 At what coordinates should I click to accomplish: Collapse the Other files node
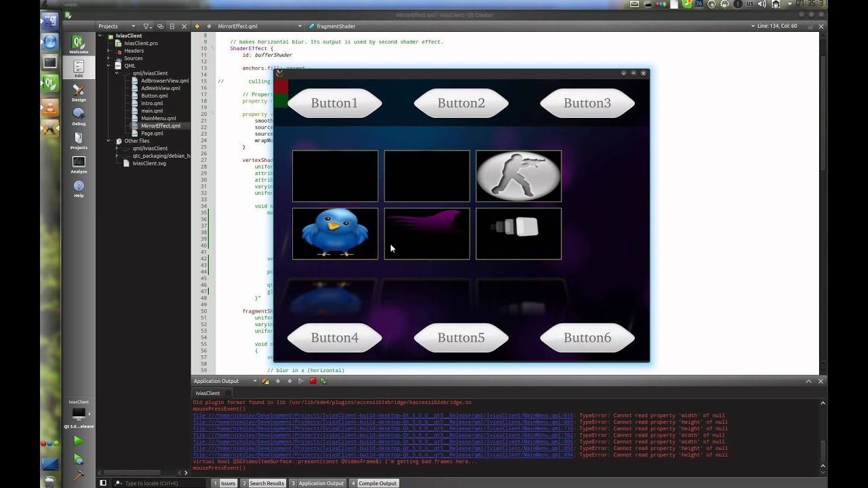pos(108,141)
